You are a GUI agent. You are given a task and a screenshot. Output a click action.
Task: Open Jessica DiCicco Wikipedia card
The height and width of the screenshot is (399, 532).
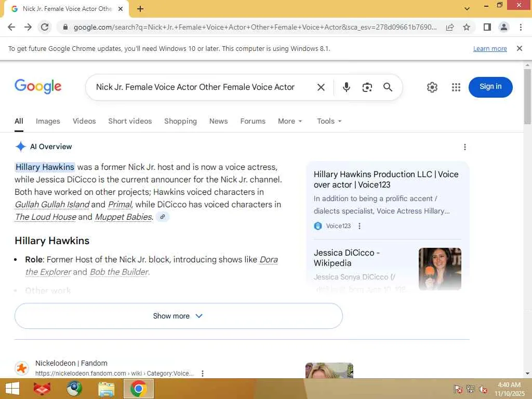[347, 258]
